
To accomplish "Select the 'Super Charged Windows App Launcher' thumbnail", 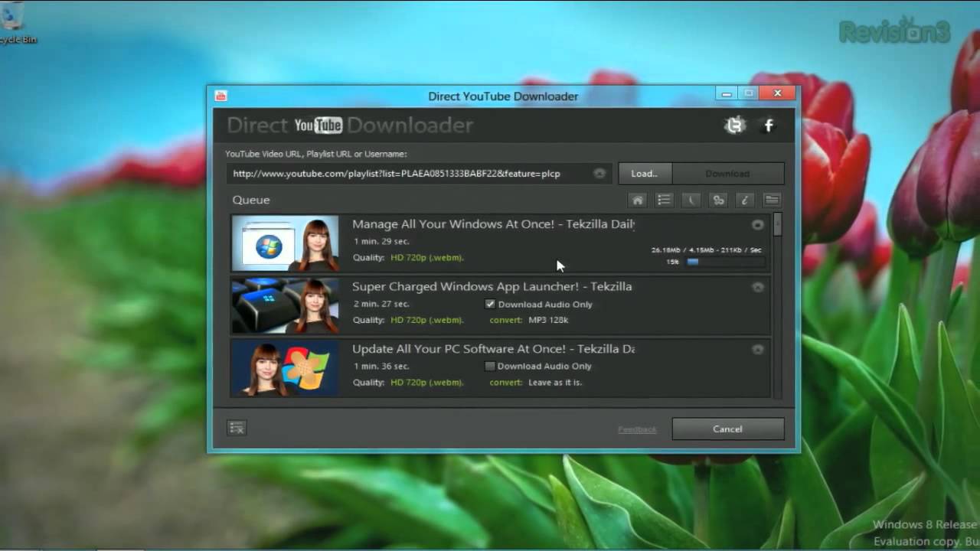I will (285, 306).
